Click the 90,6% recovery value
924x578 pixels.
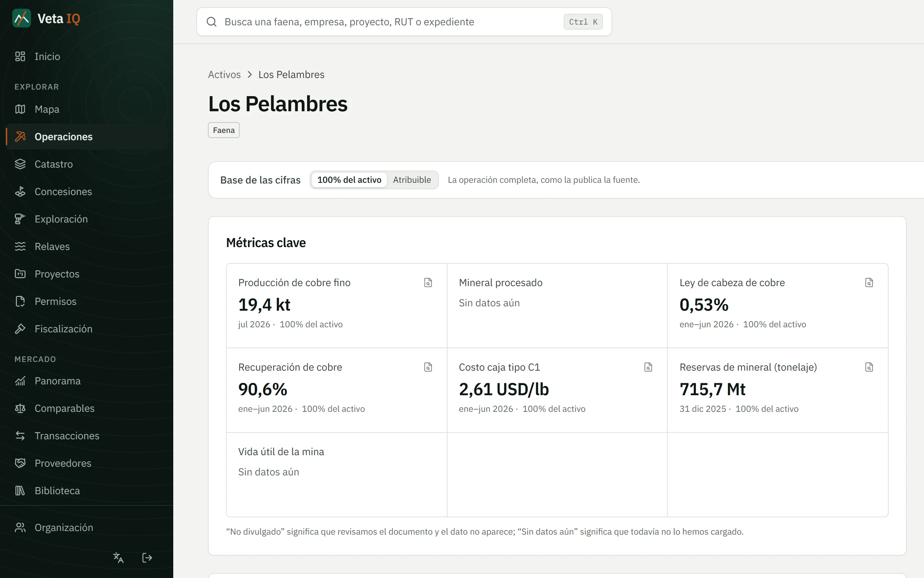point(263,389)
